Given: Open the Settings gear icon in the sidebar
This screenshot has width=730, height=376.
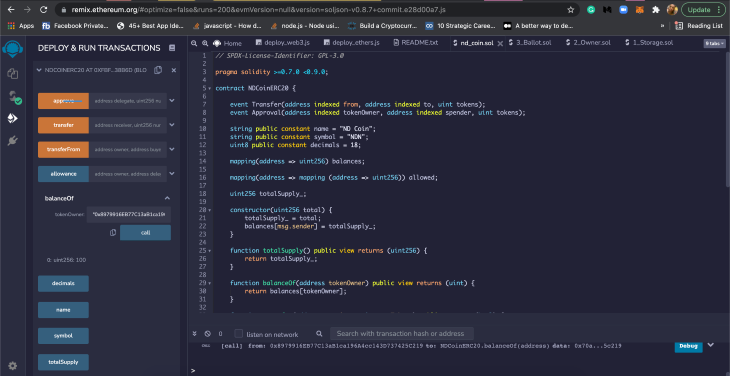Looking at the screenshot, I should click(x=13, y=366).
